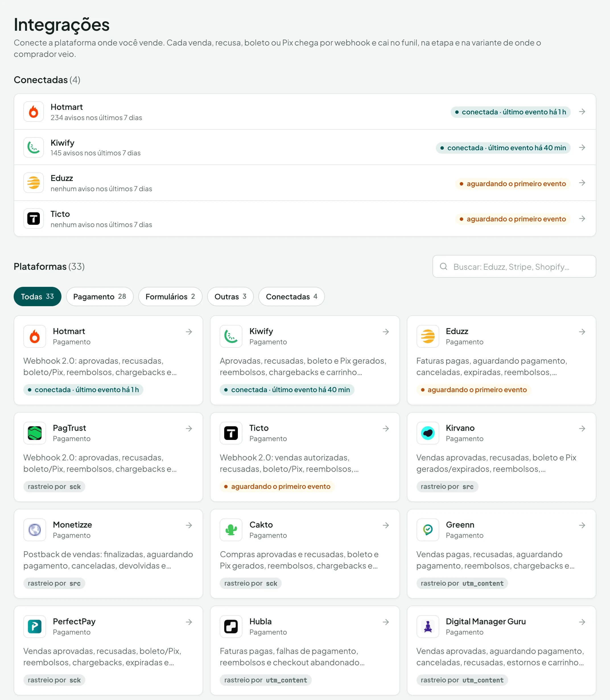Open the Hubla card title
This screenshot has height=700, width=610.
click(x=260, y=621)
